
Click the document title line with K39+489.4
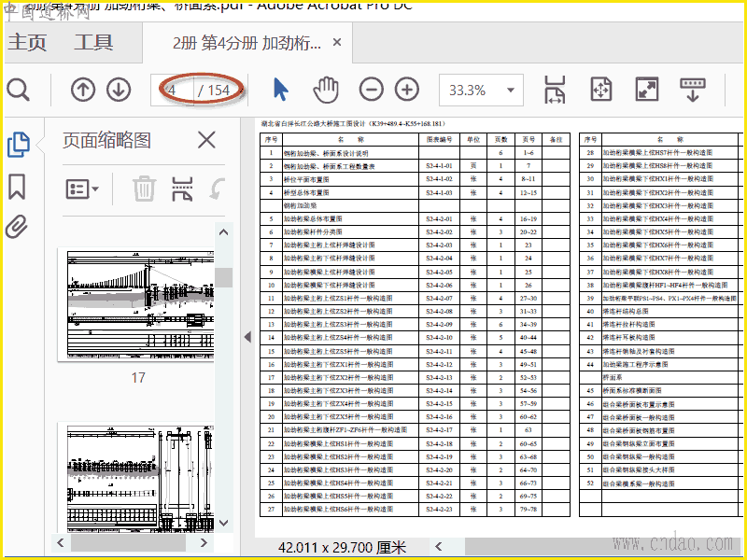point(354,124)
